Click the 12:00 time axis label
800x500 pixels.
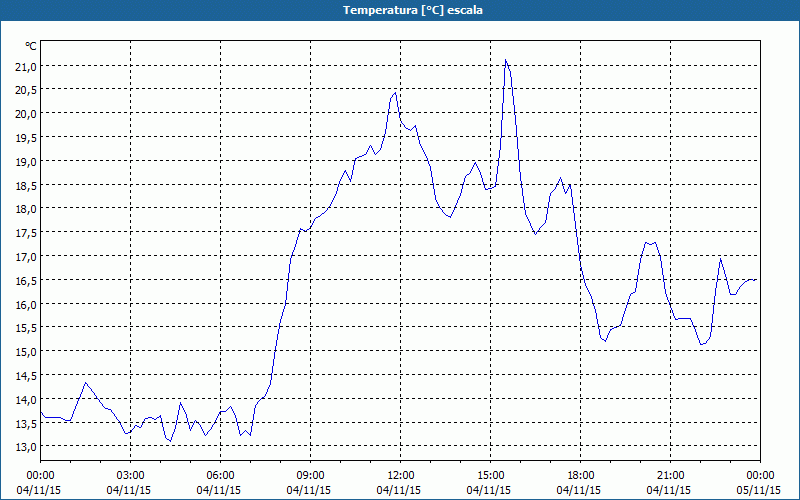pos(400,476)
